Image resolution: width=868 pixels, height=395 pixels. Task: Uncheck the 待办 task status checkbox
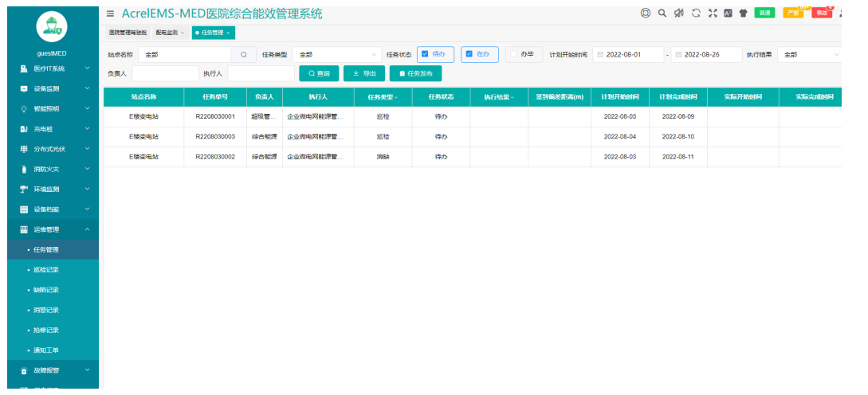[x=425, y=54]
